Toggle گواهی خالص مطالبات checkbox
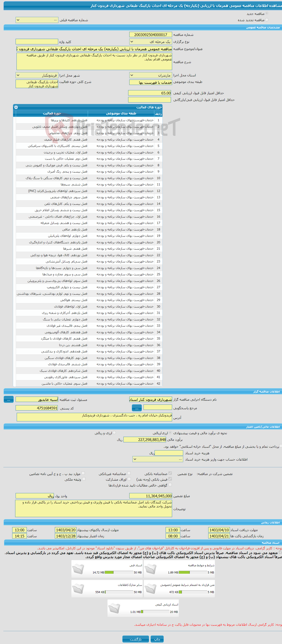 (170, 485)
